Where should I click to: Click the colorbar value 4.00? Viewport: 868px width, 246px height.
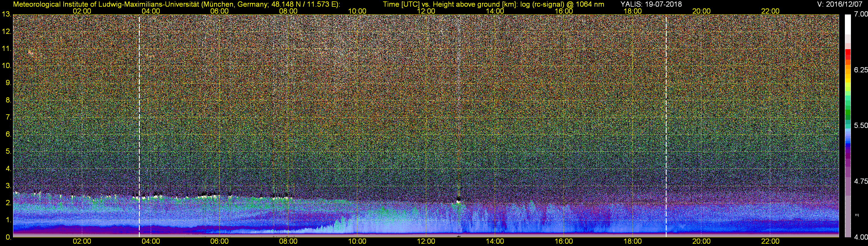click(x=860, y=237)
